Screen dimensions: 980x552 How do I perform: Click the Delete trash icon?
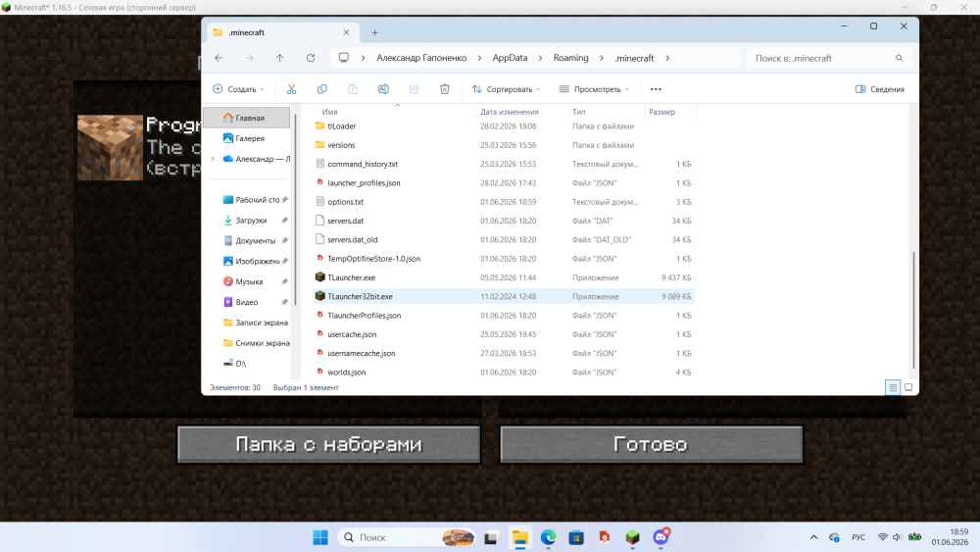444,89
